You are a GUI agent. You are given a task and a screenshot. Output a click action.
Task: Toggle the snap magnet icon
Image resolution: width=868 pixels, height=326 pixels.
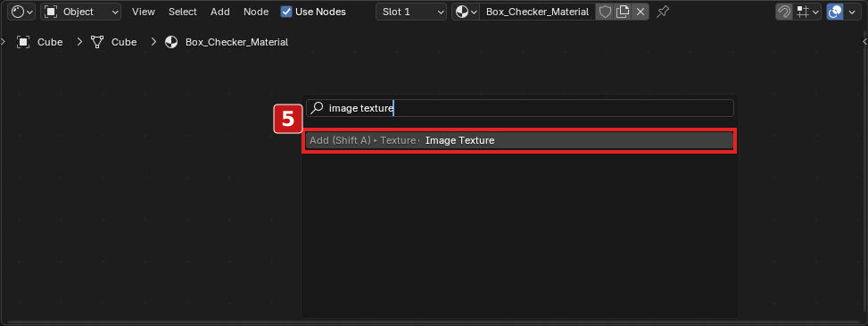pyautogui.click(x=784, y=12)
